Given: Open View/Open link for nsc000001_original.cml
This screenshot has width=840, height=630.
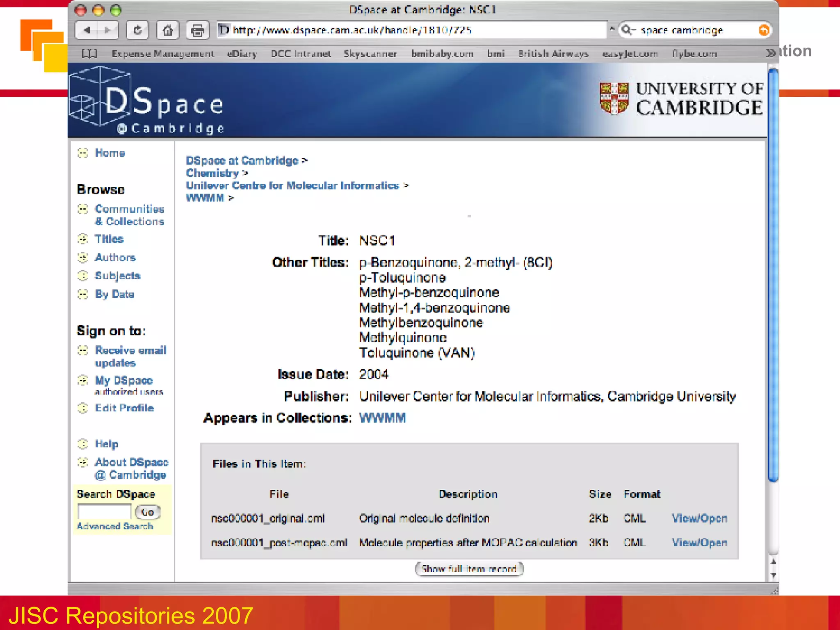Looking at the screenshot, I should pos(699,518).
